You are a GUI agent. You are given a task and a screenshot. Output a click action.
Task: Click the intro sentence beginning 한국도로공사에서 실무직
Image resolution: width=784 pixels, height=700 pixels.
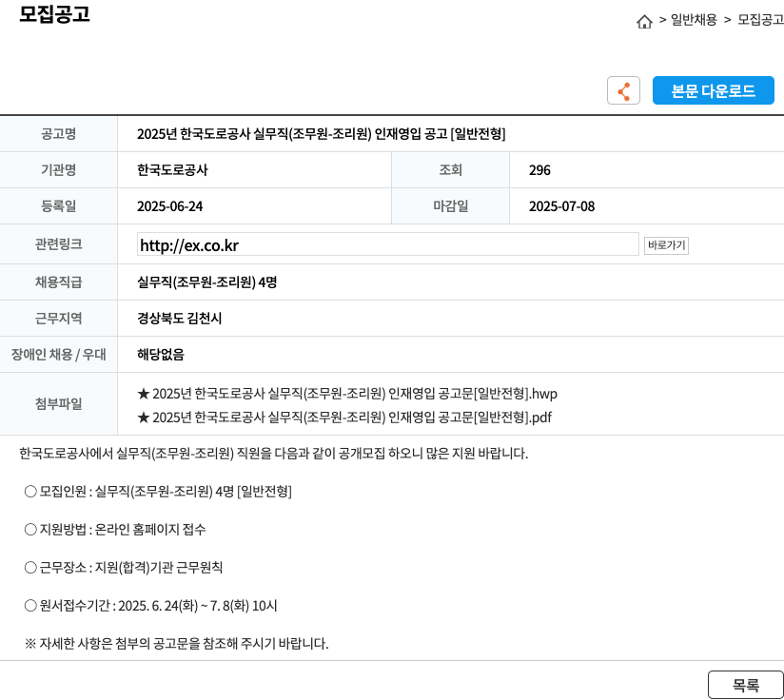point(273,453)
